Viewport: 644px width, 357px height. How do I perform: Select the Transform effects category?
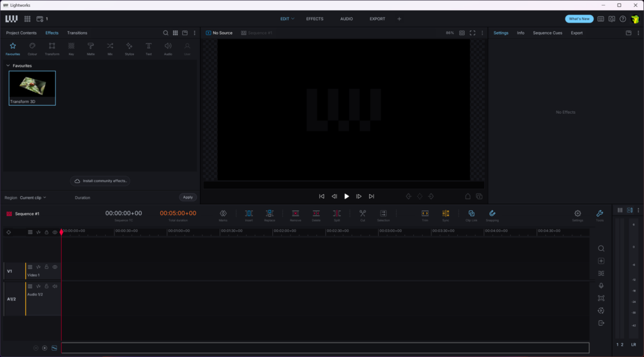coord(52,48)
